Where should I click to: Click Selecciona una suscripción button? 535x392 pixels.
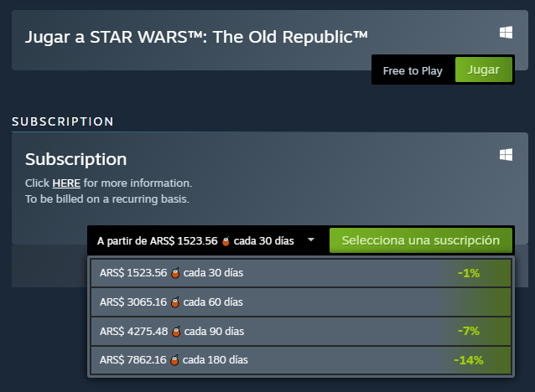click(x=421, y=240)
